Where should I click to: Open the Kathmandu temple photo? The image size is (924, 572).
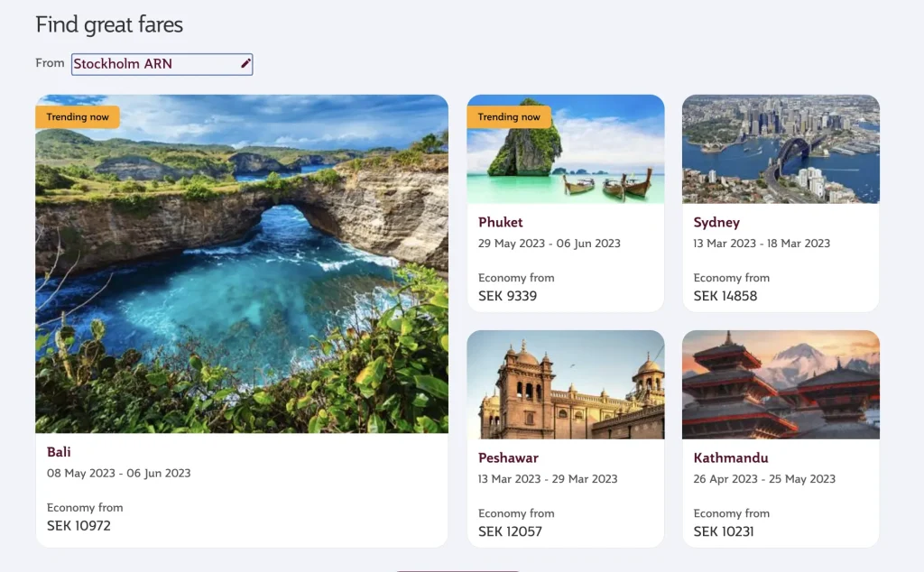tap(781, 384)
